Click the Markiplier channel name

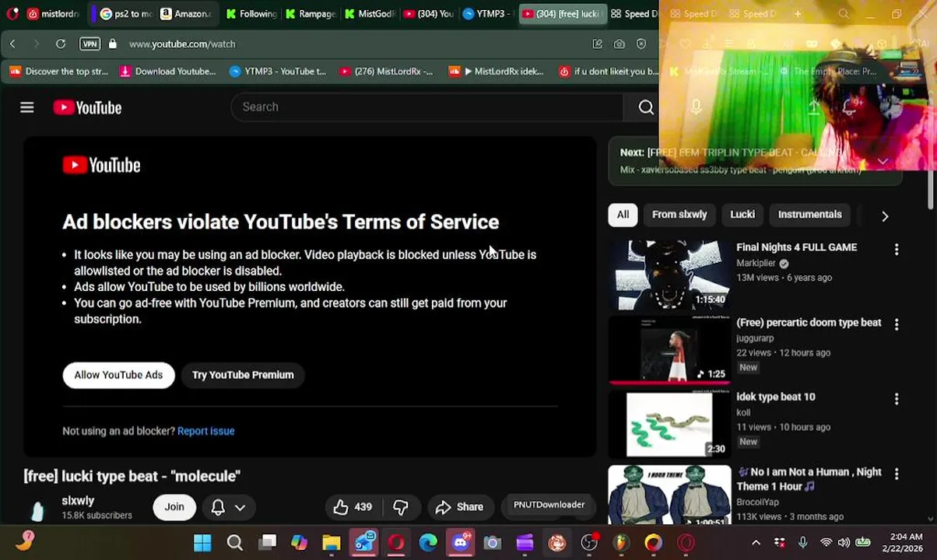(x=756, y=264)
